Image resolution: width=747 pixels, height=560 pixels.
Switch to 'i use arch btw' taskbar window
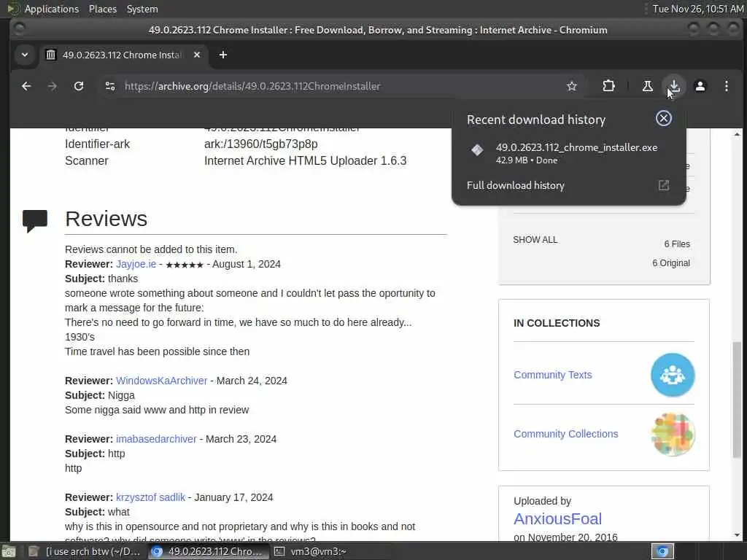point(85,551)
